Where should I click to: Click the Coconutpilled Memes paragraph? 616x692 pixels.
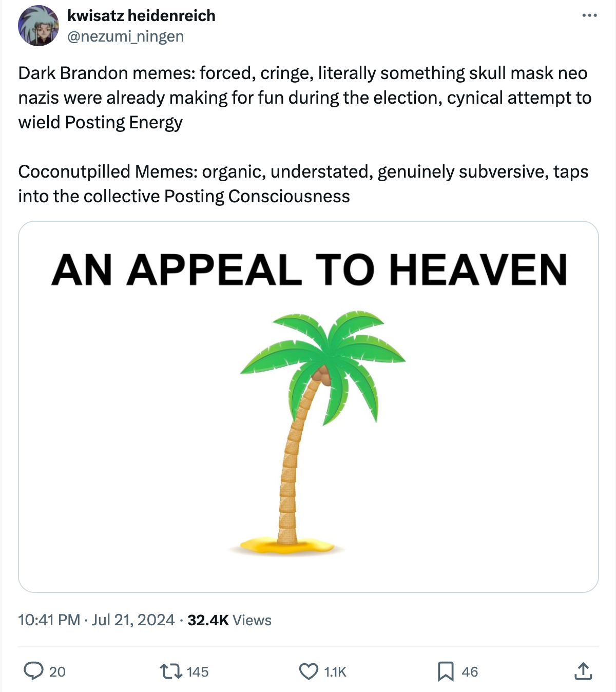[x=303, y=184]
